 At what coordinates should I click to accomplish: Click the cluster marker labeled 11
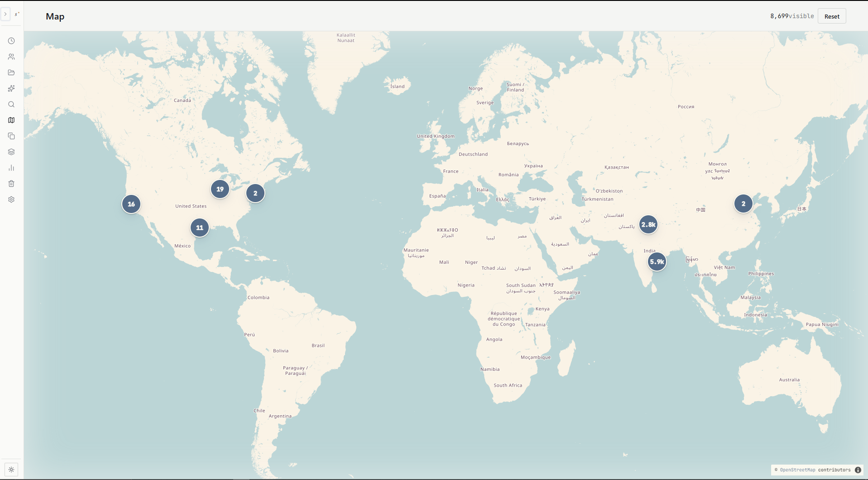200,228
